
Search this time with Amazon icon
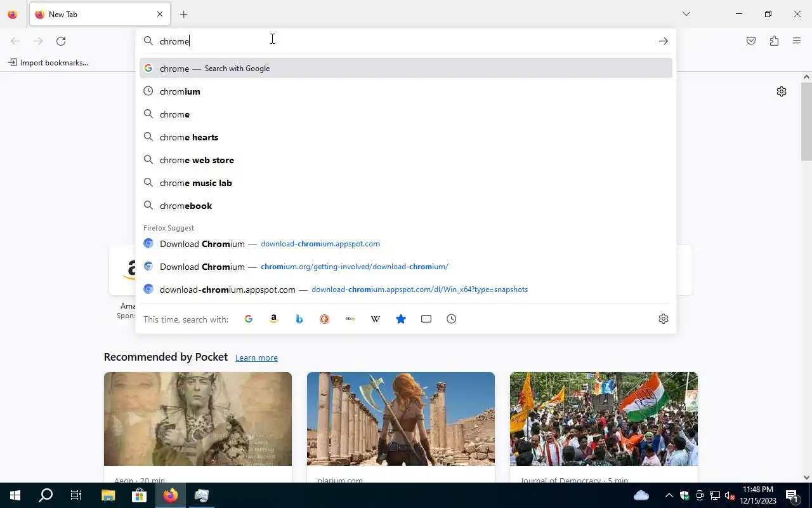click(274, 319)
